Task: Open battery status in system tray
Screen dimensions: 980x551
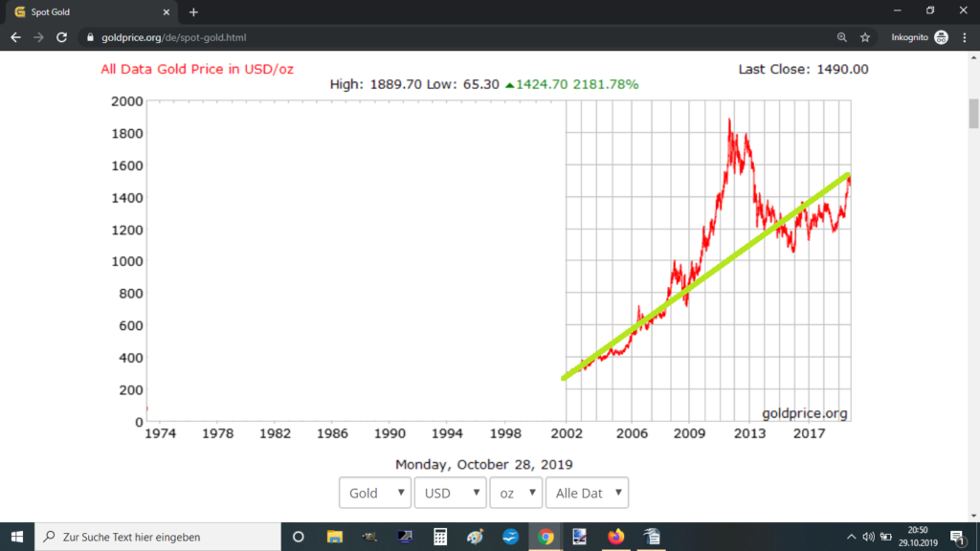Action: 885,537
